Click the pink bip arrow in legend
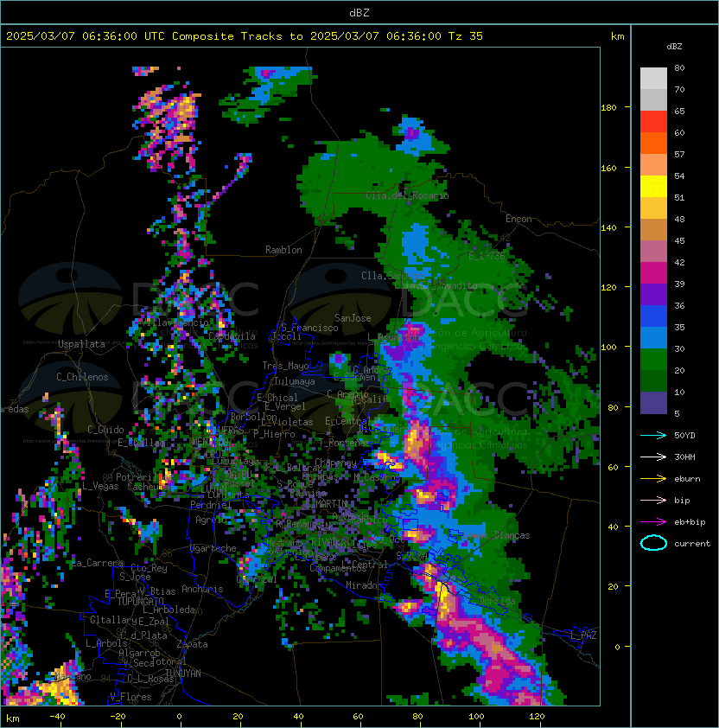The width and height of the screenshot is (719, 728). (x=653, y=500)
